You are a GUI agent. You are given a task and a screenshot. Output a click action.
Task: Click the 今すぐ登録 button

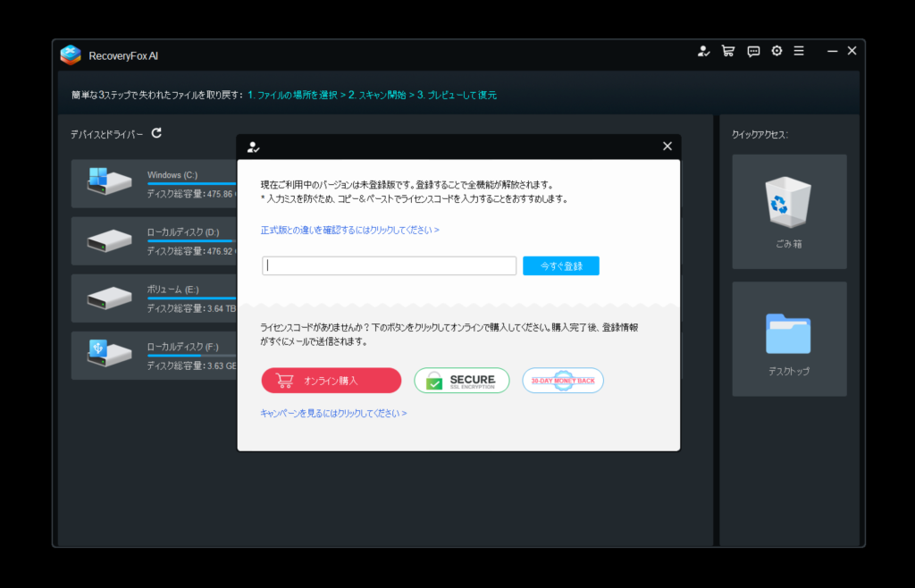(561, 265)
